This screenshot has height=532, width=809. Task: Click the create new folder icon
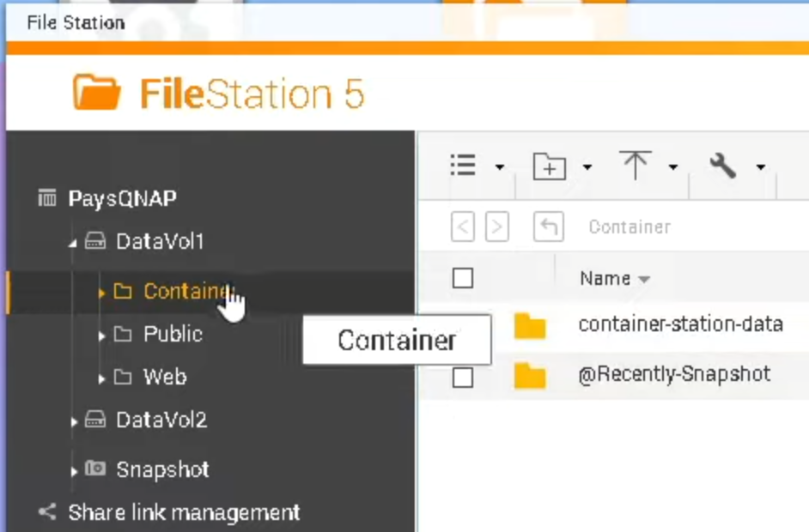click(x=549, y=166)
